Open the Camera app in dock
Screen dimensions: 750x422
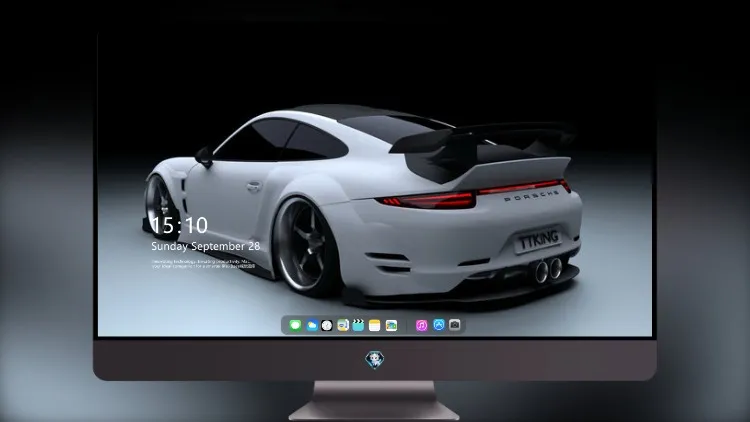(x=455, y=325)
